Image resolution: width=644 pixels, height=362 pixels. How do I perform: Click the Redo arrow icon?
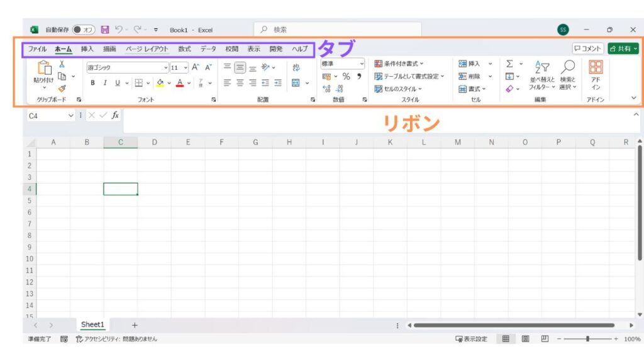point(138,29)
